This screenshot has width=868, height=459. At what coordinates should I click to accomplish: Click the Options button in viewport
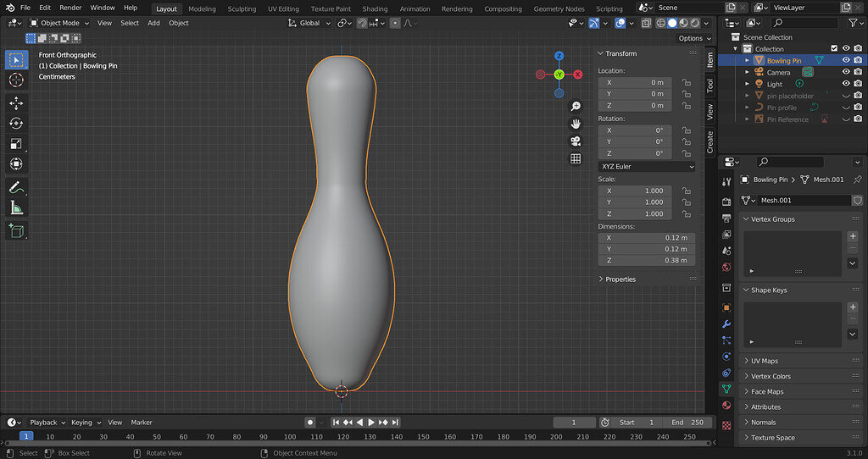pos(693,38)
